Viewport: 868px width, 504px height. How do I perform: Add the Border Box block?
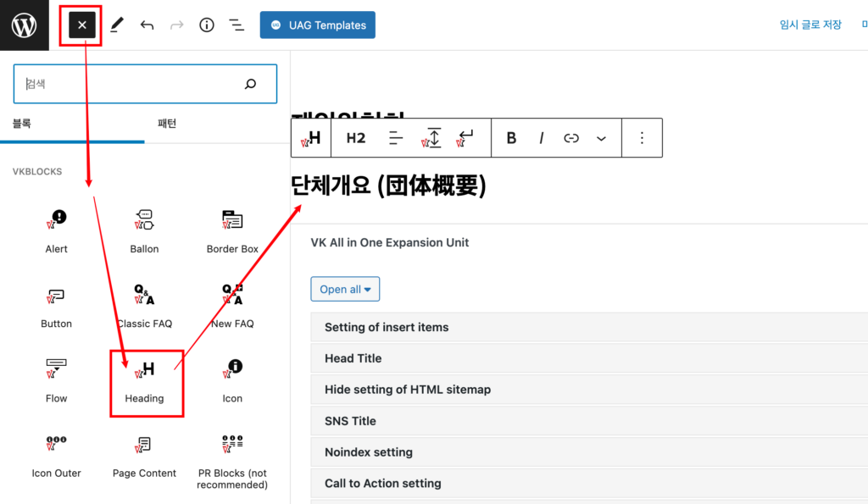tap(232, 230)
